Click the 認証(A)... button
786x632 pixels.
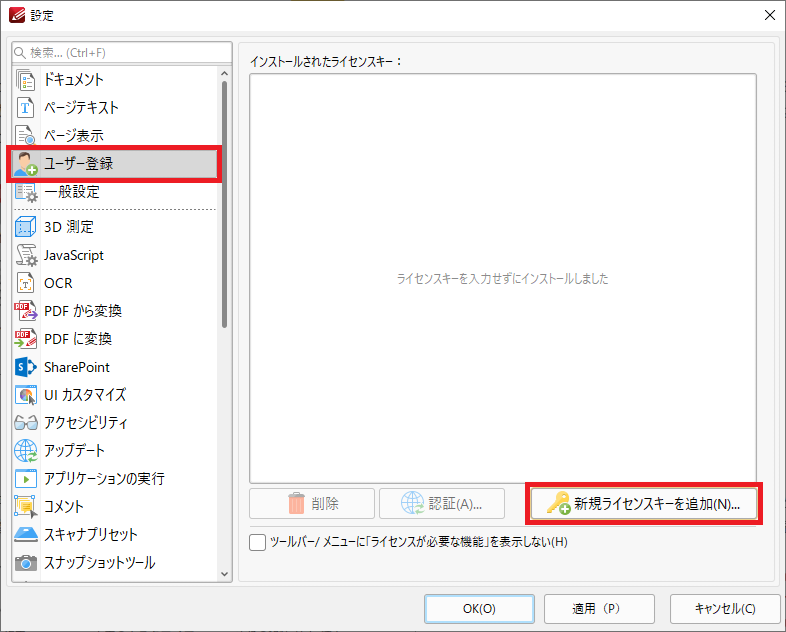(442, 503)
